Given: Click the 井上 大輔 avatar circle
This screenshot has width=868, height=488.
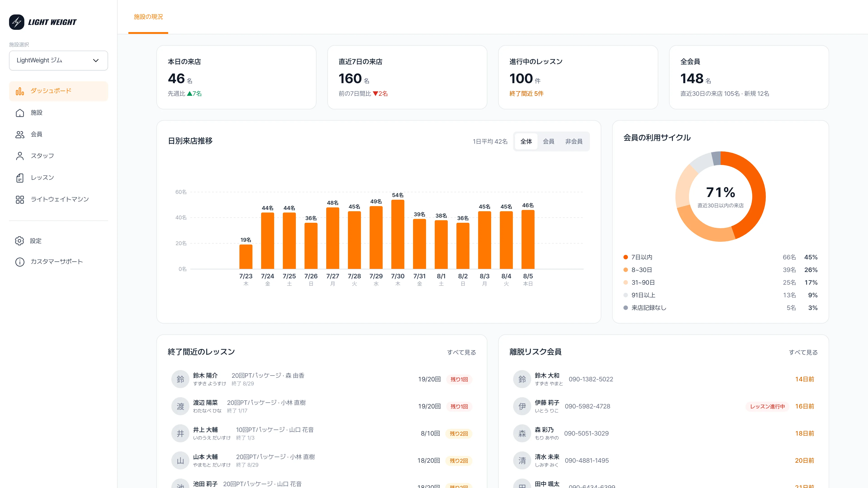Looking at the screenshot, I should [x=180, y=434].
